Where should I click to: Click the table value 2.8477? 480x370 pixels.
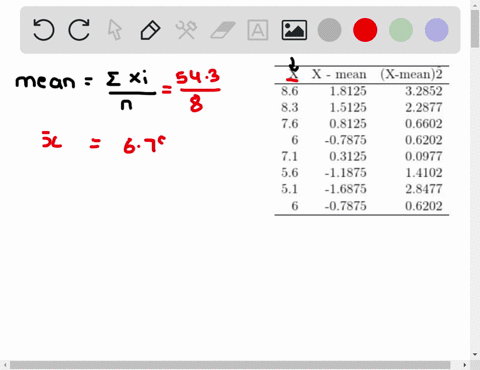point(424,189)
